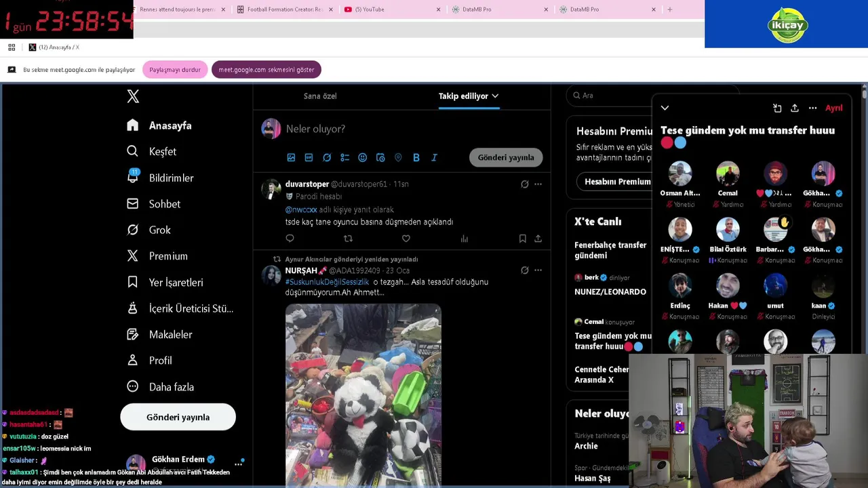Open Space more options menu
868x488 pixels.
(812, 108)
